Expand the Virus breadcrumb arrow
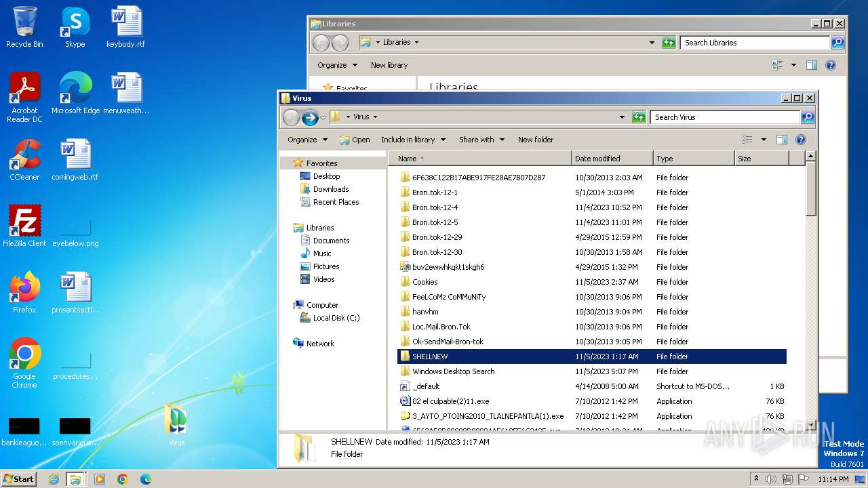This screenshot has height=488, width=868. pyautogui.click(x=375, y=117)
